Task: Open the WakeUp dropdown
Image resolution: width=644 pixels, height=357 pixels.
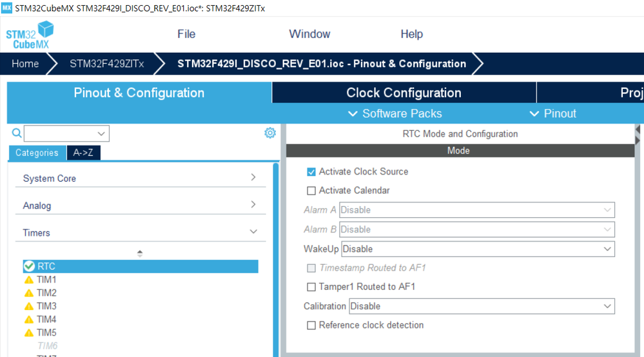Action: coord(478,249)
